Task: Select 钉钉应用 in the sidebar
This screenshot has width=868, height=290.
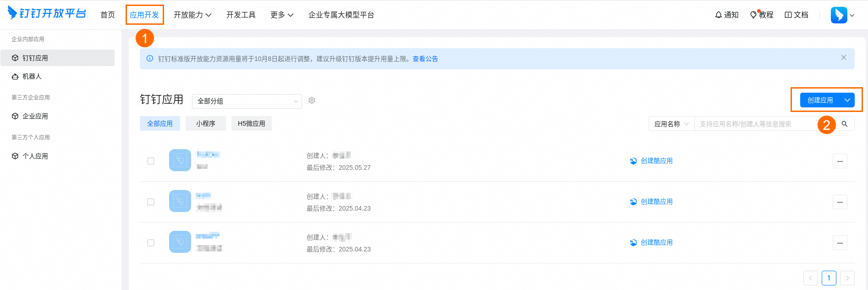Action: coord(57,58)
